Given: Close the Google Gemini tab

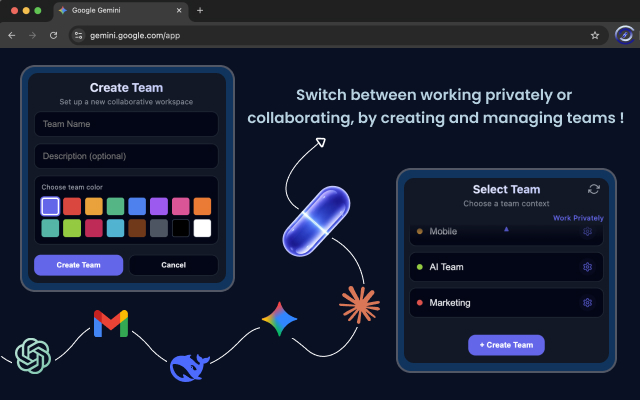Looking at the screenshot, I should click(179, 11).
